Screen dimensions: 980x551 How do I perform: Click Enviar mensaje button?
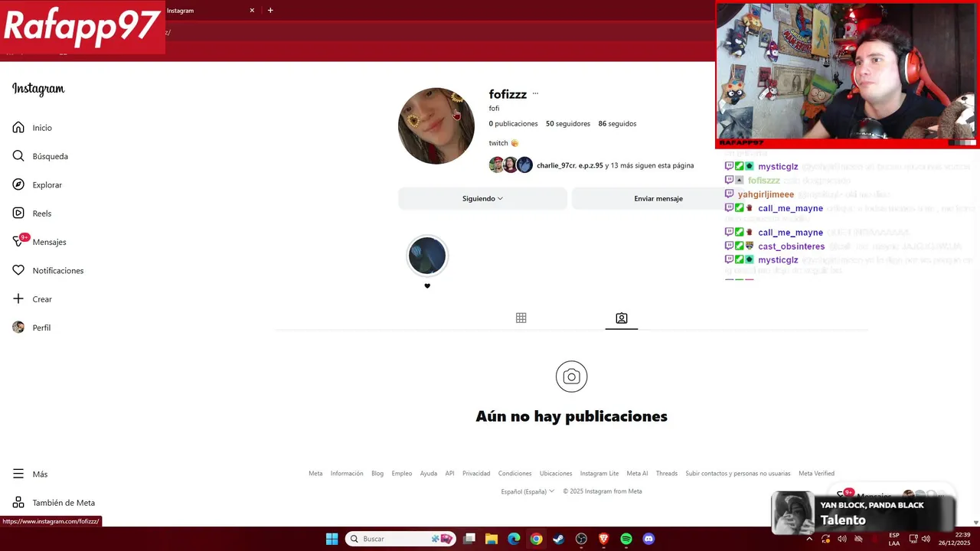pyautogui.click(x=658, y=198)
